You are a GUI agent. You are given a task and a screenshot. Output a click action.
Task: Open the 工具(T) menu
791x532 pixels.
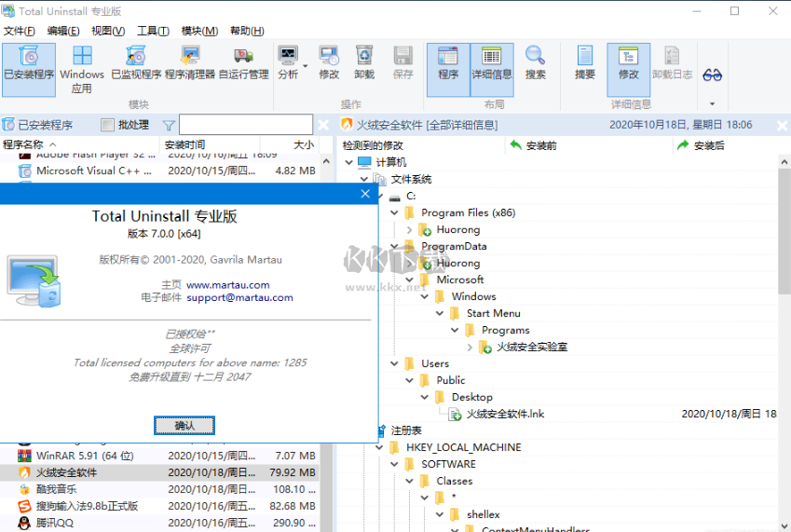153,31
